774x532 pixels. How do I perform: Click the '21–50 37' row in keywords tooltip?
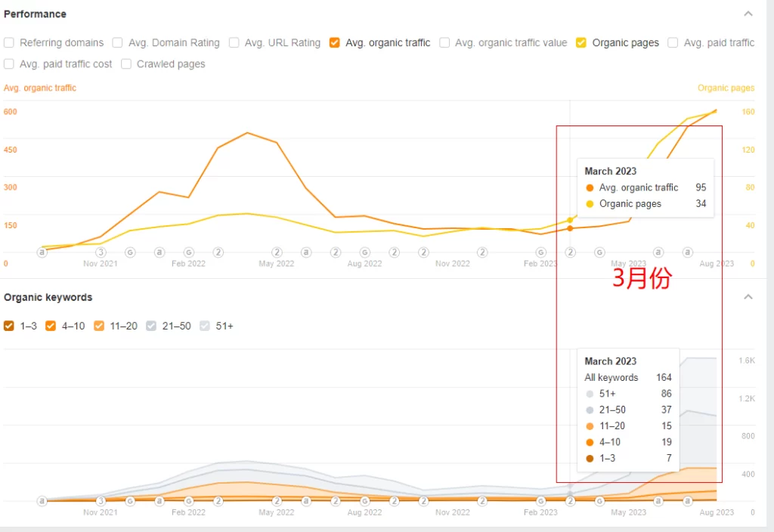point(628,410)
